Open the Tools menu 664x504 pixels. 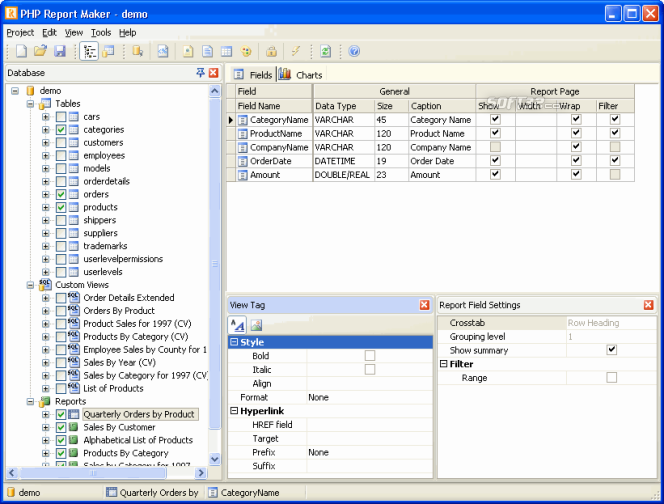101,33
